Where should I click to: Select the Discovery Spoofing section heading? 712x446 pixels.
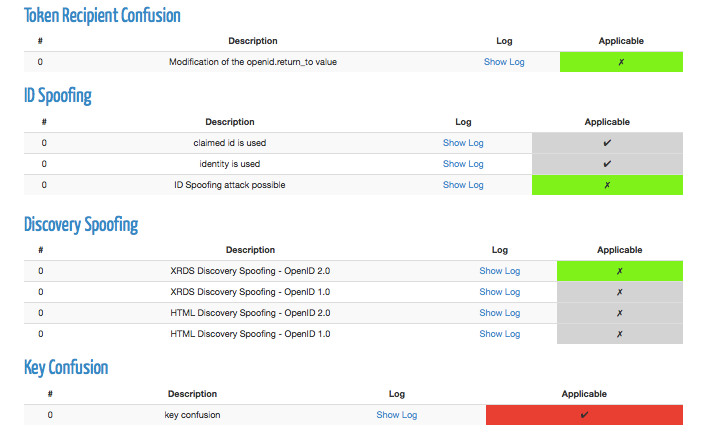[81, 225]
